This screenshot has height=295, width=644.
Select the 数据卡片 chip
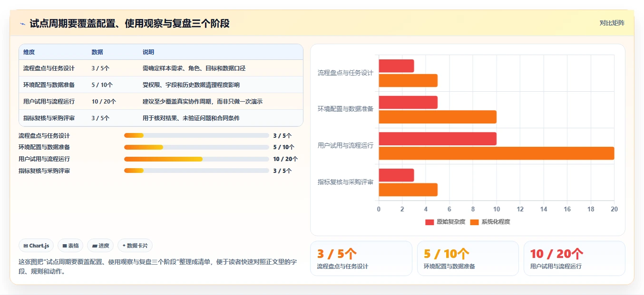135,246
